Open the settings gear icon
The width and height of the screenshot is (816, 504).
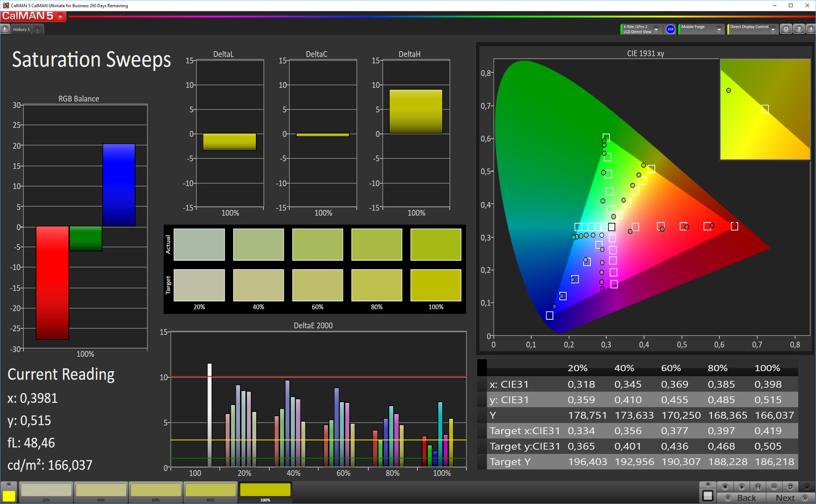[x=786, y=29]
